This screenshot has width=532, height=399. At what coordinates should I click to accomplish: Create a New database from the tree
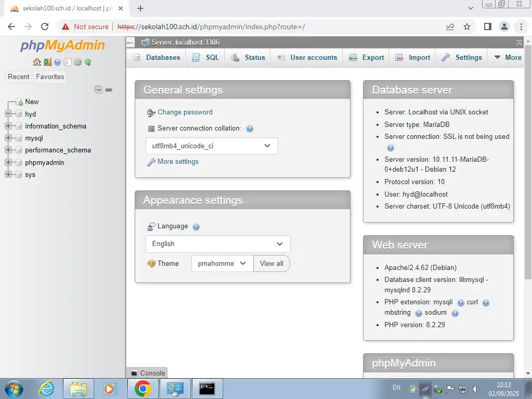click(32, 102)
